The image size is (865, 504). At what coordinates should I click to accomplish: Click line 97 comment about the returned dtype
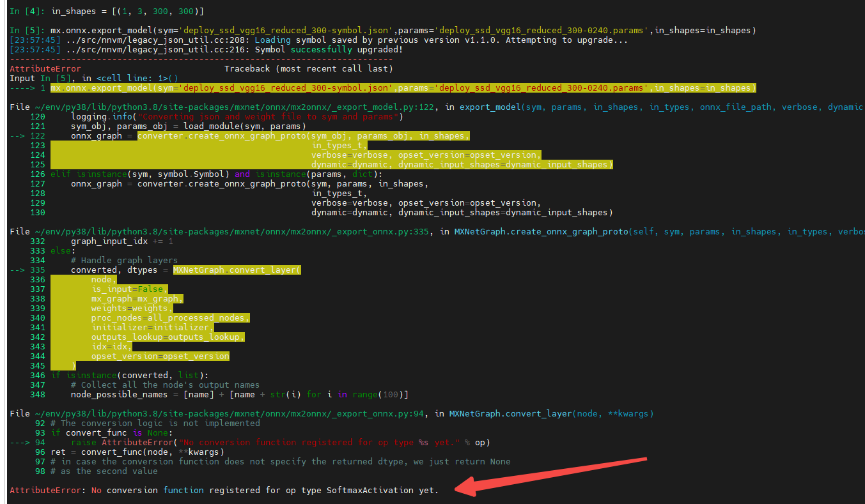(281, 462)
